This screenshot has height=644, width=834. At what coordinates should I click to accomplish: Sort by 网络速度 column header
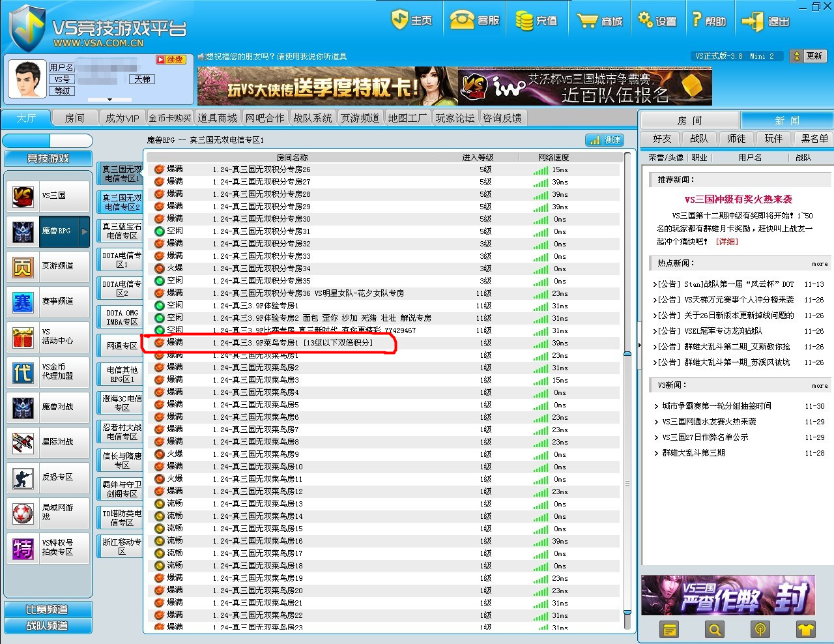553,157
